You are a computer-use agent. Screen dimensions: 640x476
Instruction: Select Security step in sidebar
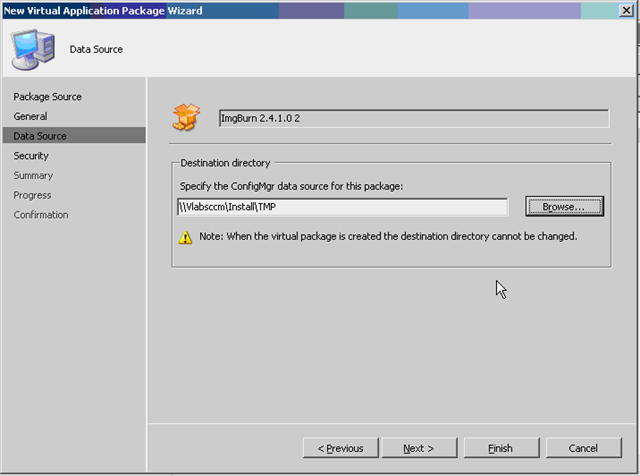point(31,156)
